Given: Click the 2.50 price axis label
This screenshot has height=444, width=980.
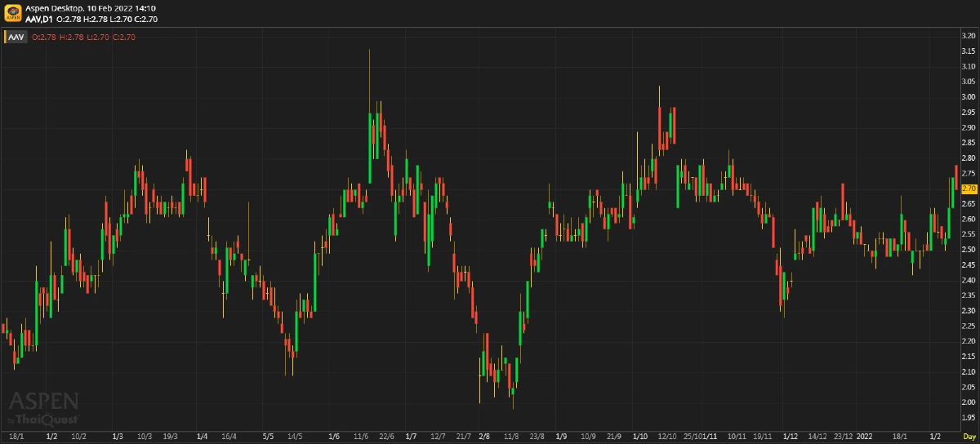Looking at the screenshot, I should click(969, 250).
